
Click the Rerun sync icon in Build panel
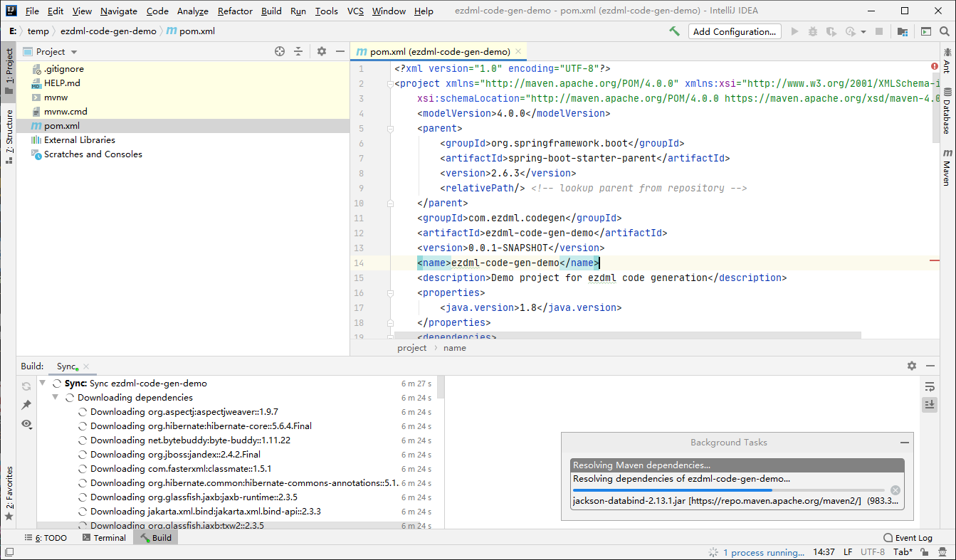click(x=26, y=386)
